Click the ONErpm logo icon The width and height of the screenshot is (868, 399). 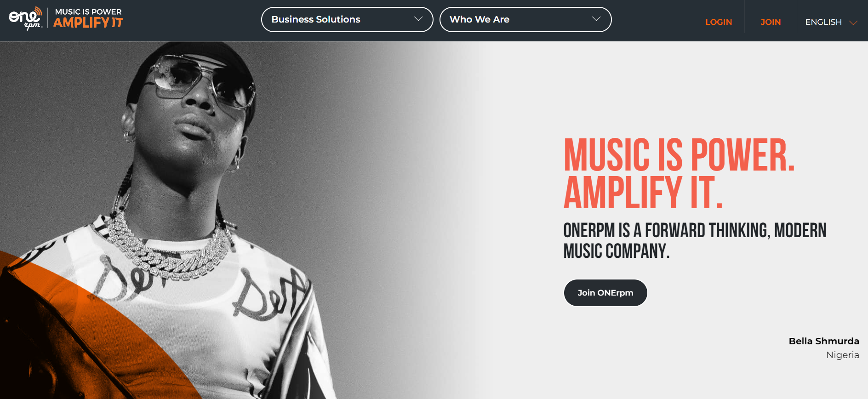click(x=26, y=19)
